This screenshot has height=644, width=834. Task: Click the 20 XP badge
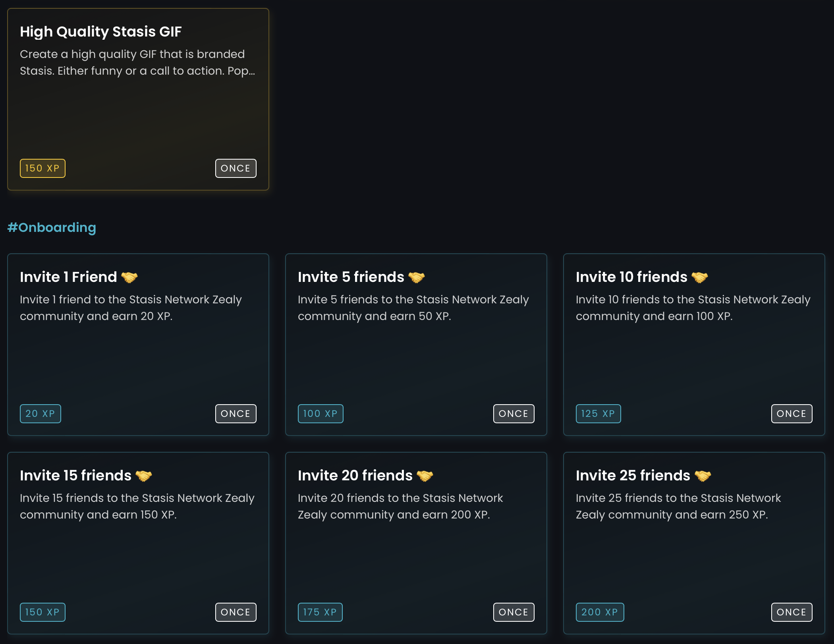41,414
